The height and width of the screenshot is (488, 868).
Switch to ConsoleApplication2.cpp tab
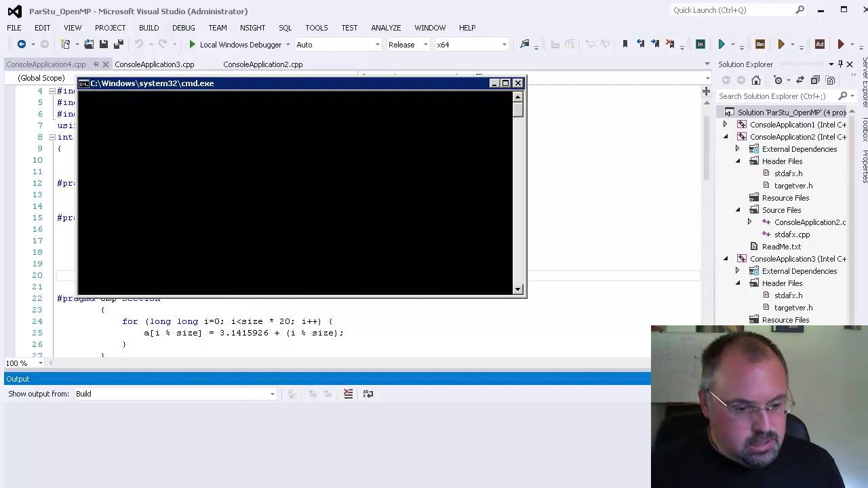(x=263, y=64)
